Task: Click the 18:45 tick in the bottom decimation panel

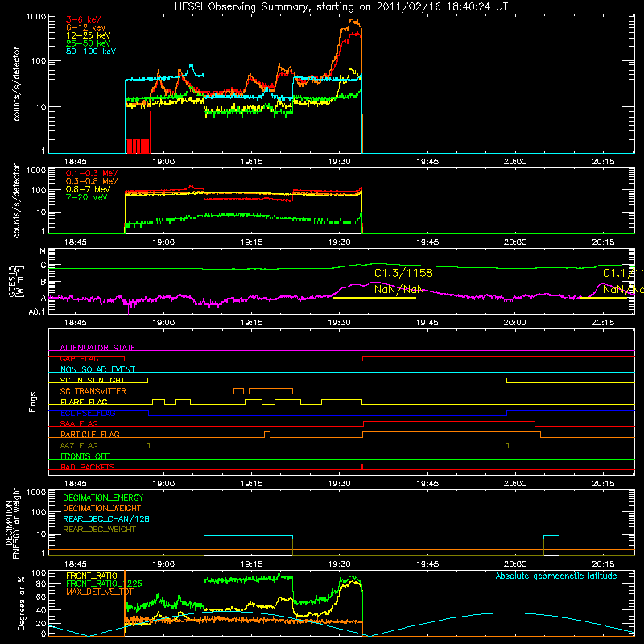Action: pos(76,564)
